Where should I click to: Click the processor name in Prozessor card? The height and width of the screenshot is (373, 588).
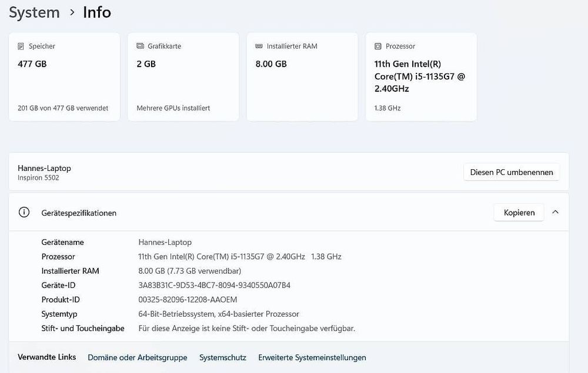tap(420, 76)
